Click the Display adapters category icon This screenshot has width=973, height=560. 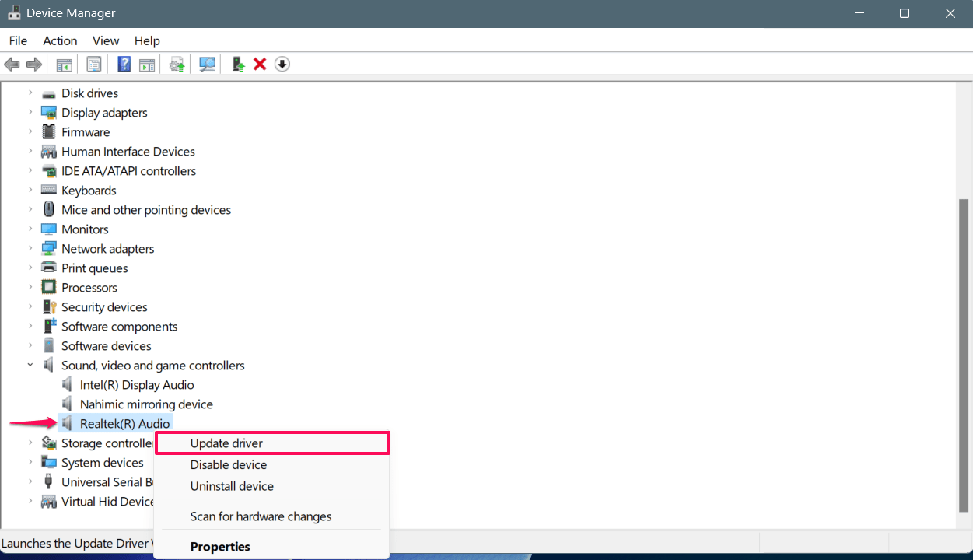(49, 113)
